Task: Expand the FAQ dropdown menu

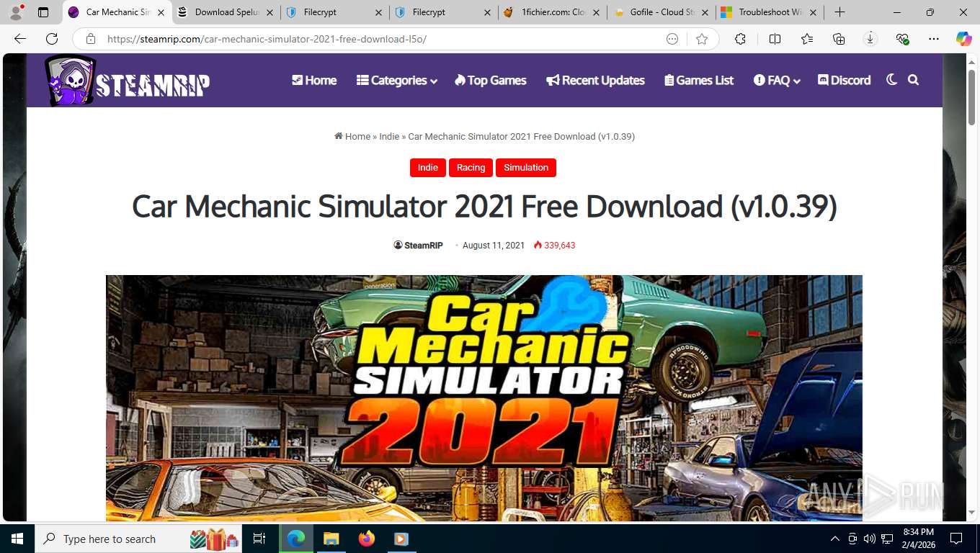Action: point(777,80)
